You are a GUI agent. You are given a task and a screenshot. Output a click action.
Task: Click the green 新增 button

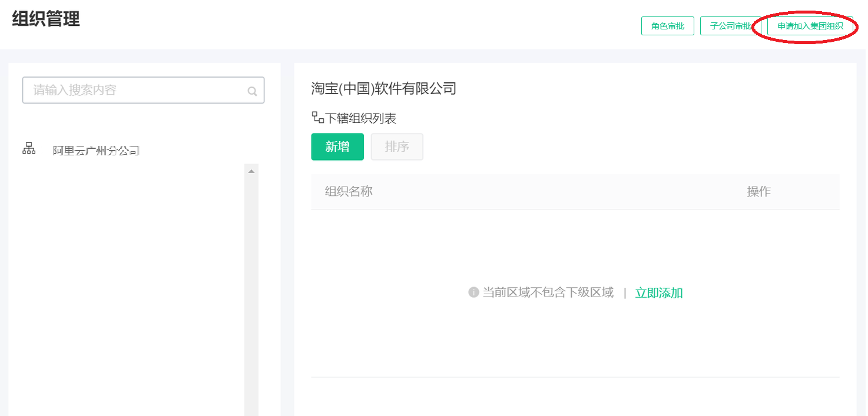coord(337,147)
